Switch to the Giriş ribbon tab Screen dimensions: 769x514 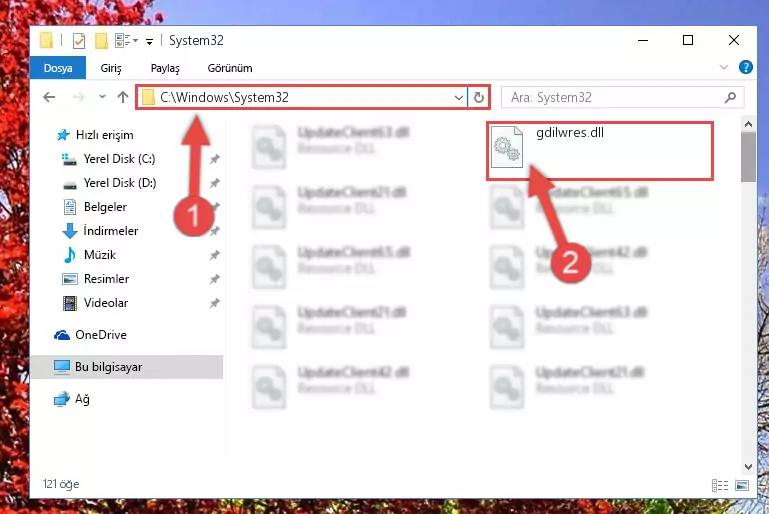tap(111, 68)
